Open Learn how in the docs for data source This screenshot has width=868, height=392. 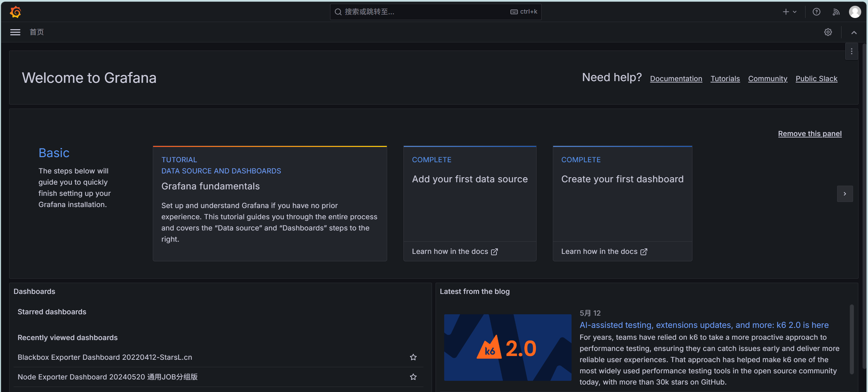[455, 251]
